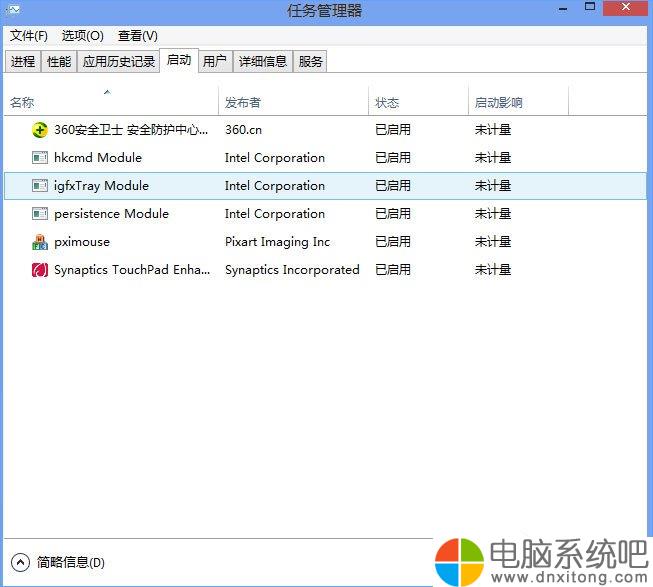Click the hkcmd Module program icon
653x587 pixels.
click(40, 158)
